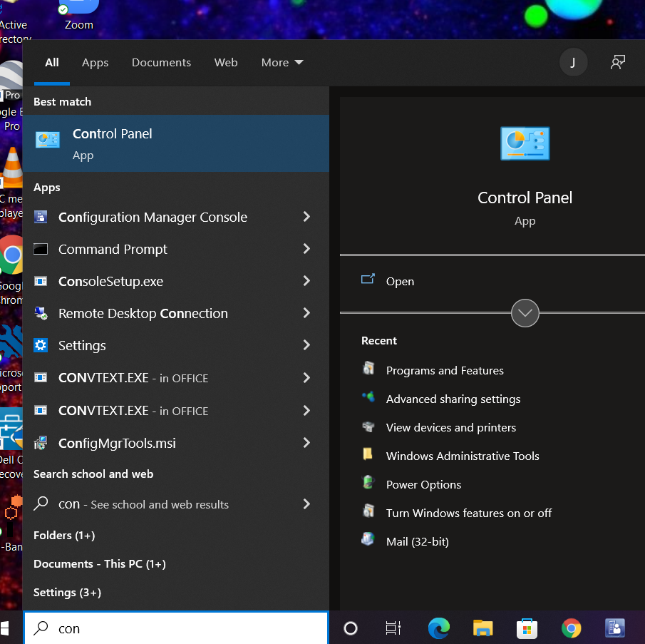Click the ConsoleSetup.exe icon
Image resolution: width=645 pixels, height=644 pixels.
coord(41,281)
